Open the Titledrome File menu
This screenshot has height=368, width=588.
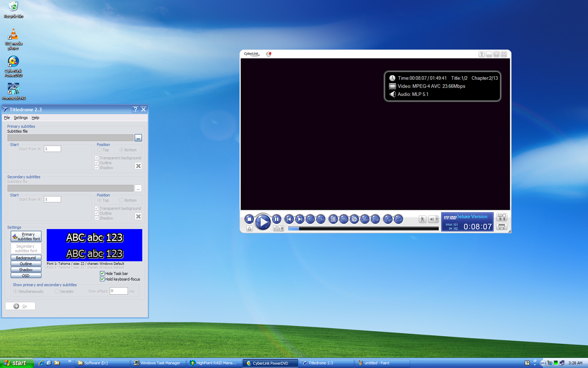(7, 118)
